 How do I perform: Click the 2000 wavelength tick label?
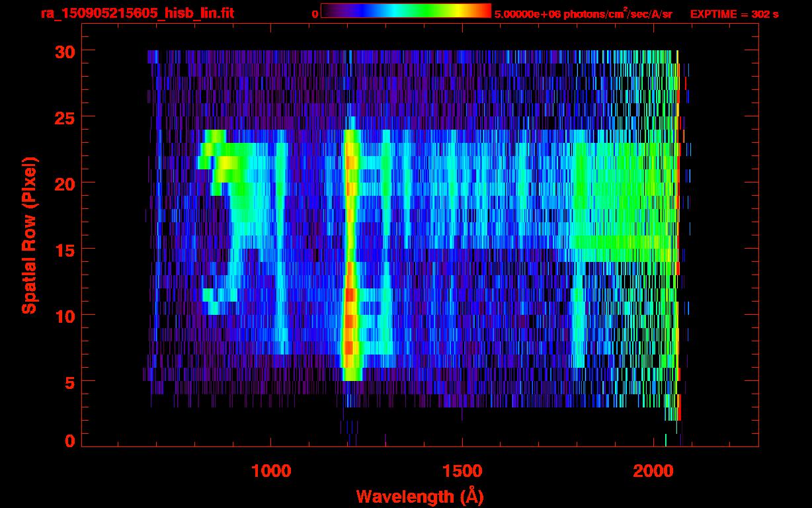point(653,470)
